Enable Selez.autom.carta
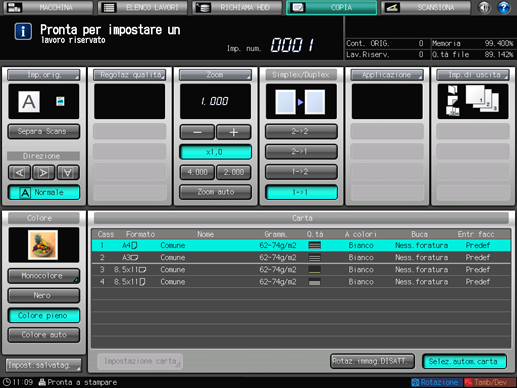The image size is (517, 388). point(464,361)
